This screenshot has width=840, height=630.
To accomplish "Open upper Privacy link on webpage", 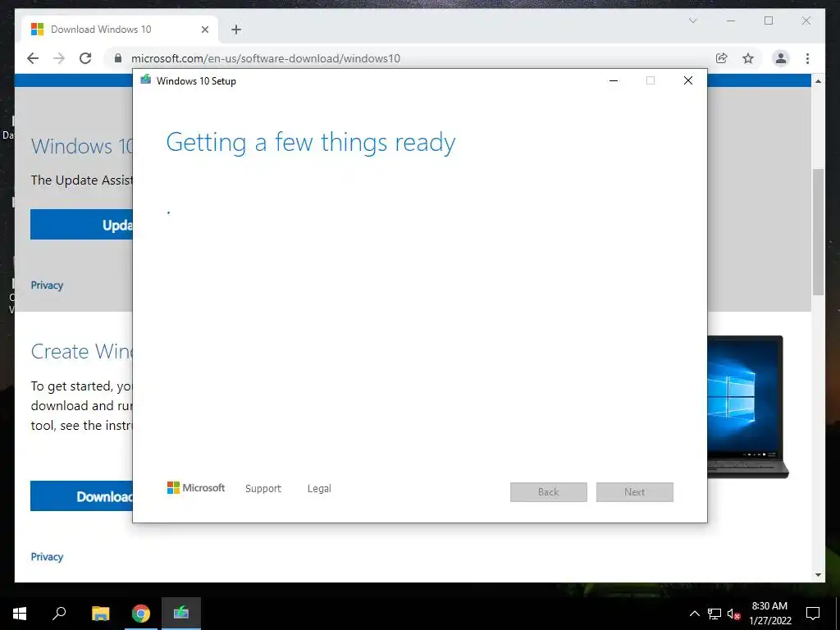I will 47,285.
